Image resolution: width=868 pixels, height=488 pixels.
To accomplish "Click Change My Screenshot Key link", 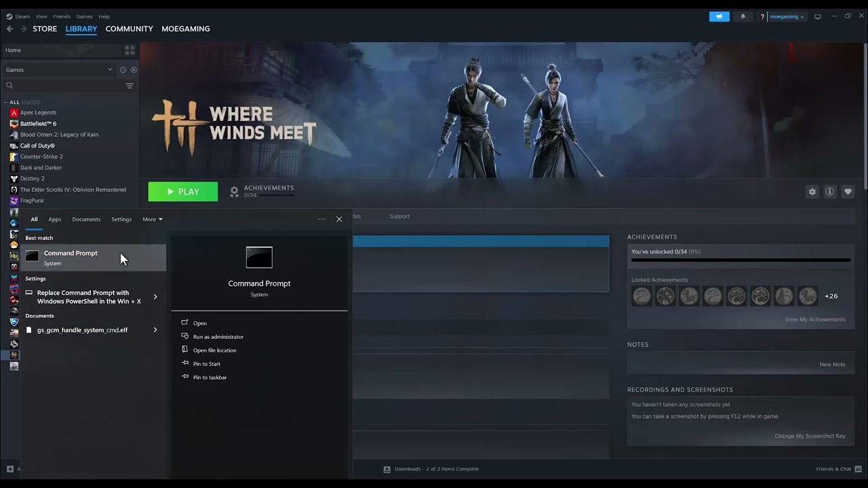I will coord(810,436).
